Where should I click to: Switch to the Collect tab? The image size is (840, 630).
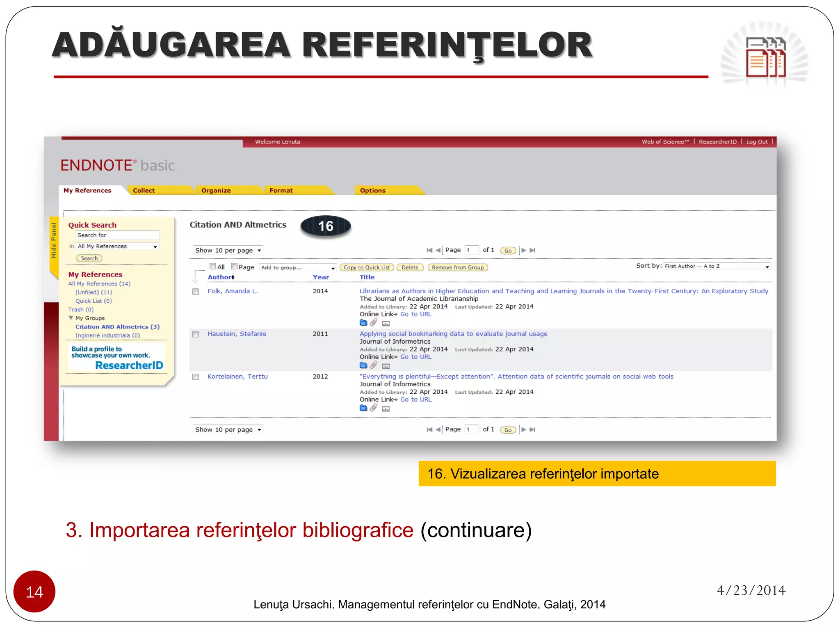[x=144, y=190]
